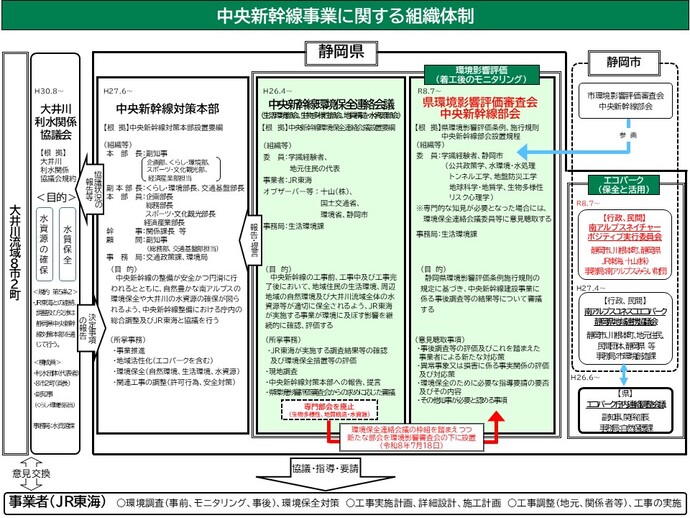The height and width of the screenshot is (518, 690).
Task: Click the vertical '大井川流域8市2町' box
Action: pyautogui.click(x=15, y=253)
